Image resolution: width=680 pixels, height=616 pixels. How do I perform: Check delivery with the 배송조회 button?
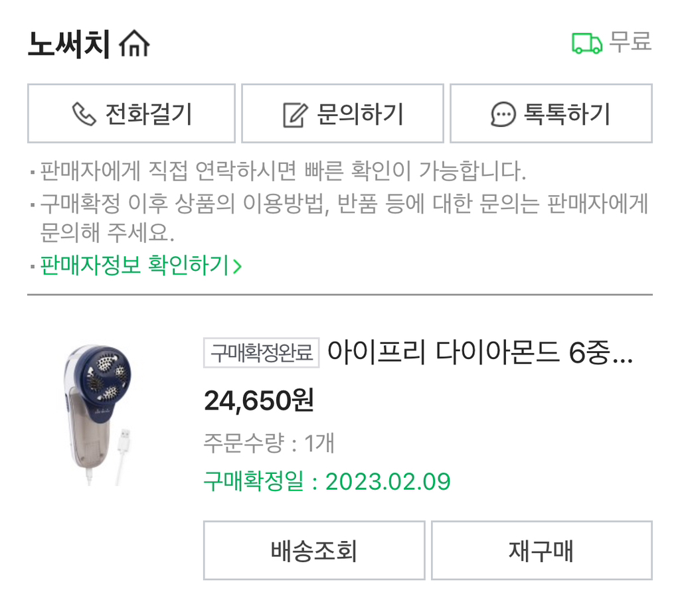314,550
